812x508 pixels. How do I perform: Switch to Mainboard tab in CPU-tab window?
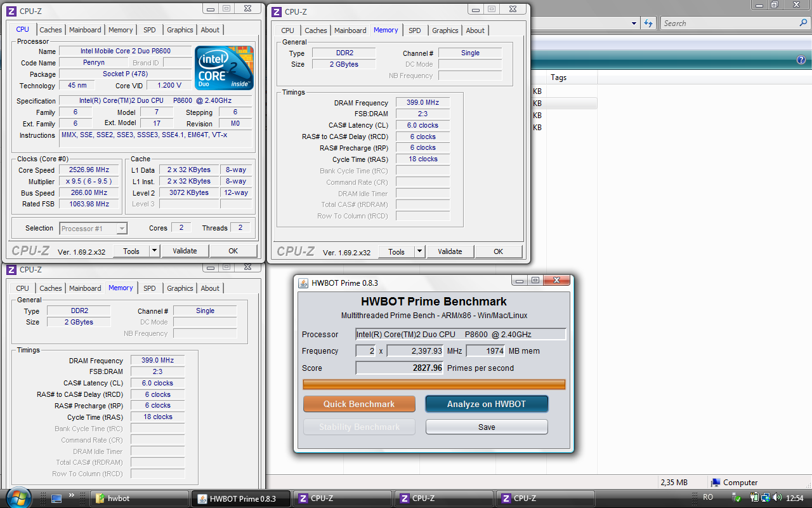point(85,30)
